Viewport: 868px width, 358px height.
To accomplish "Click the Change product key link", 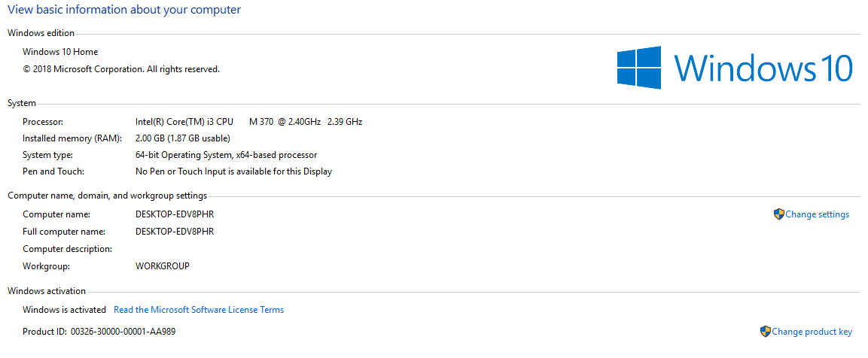I will 812,332.
